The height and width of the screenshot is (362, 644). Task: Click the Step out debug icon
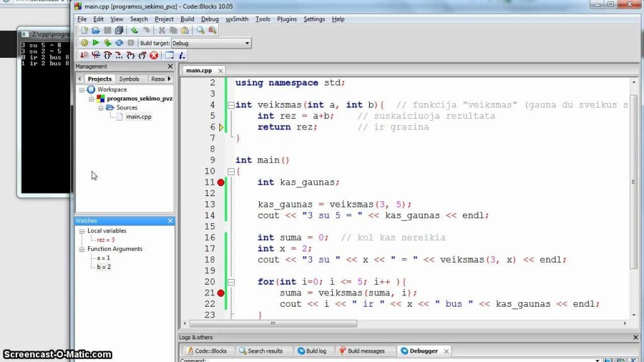143,55
